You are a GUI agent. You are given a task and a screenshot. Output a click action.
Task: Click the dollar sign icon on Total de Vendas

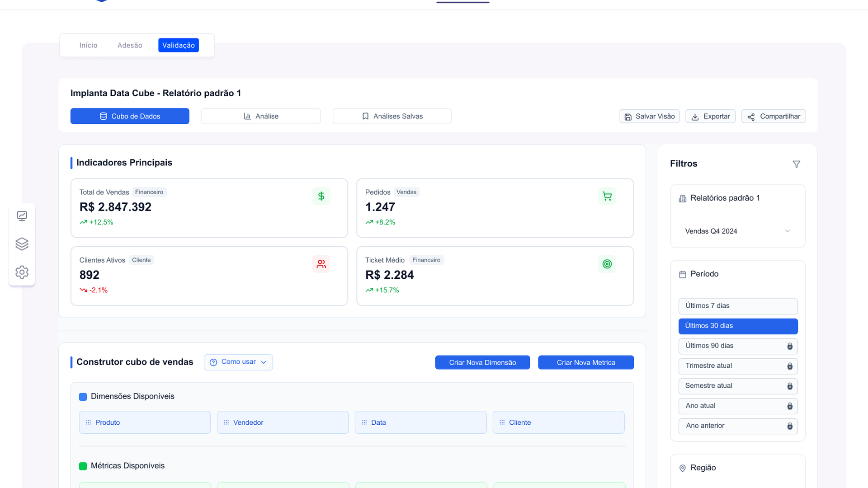click(321, 196)
